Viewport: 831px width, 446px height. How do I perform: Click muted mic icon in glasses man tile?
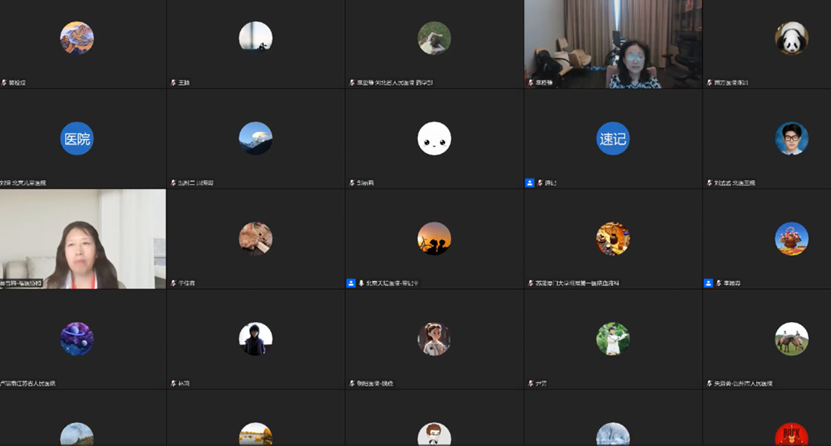pos(709,183)
